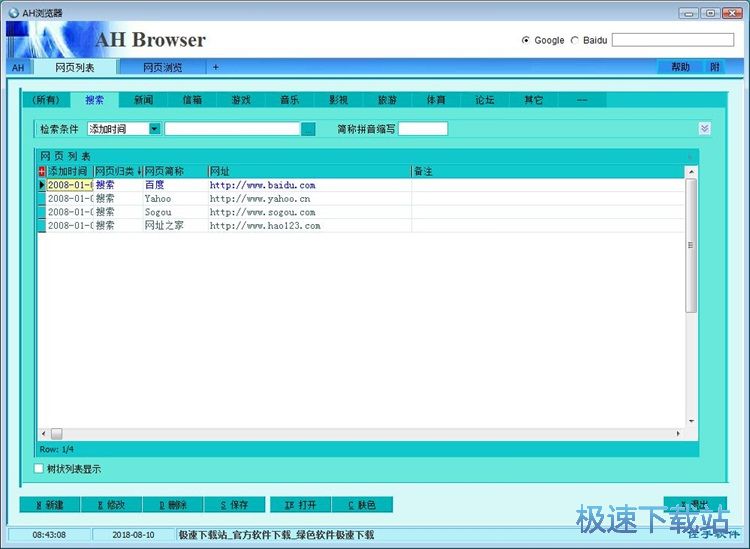
Task: Select the 信箱 category tab
Action: point(192,100)
